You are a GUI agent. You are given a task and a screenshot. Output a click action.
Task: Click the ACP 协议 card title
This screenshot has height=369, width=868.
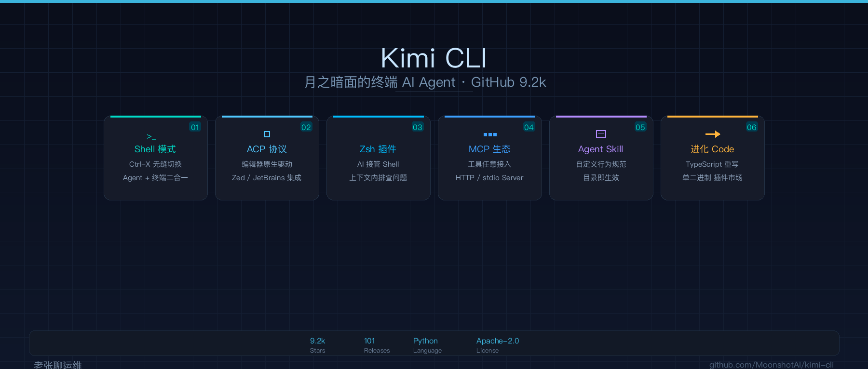tap(267, 149)
